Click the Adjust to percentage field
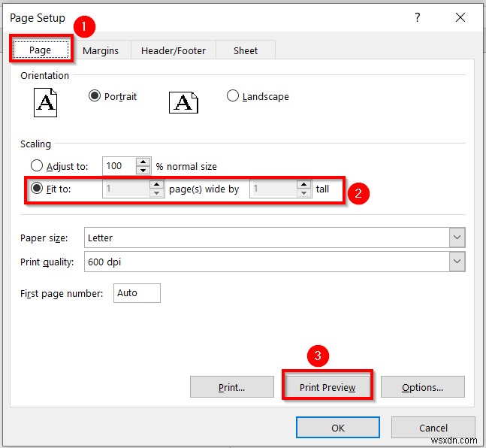 119,166
